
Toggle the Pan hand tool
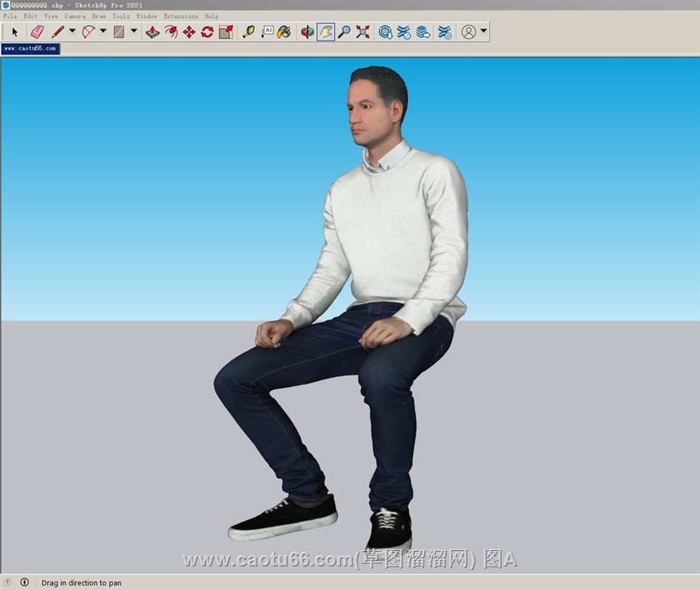pos(325,32)
